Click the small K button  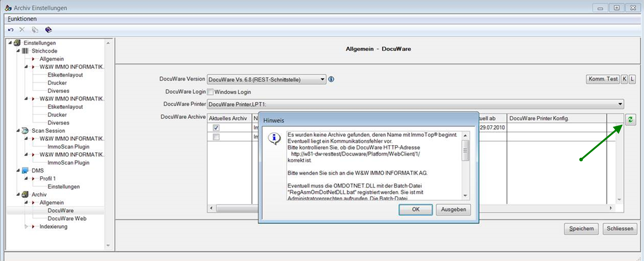click(624, 79)
